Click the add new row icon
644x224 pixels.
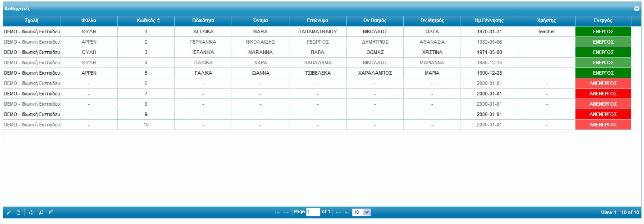tap(18, 212)
